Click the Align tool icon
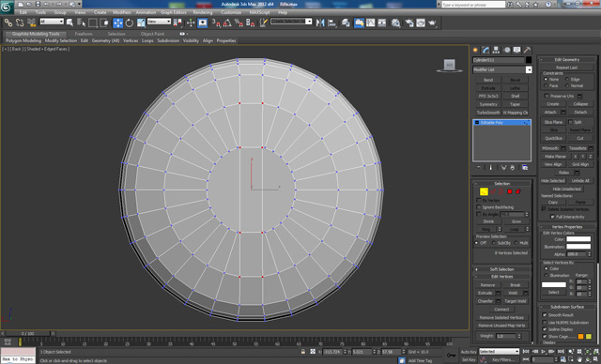 point(331,23)
